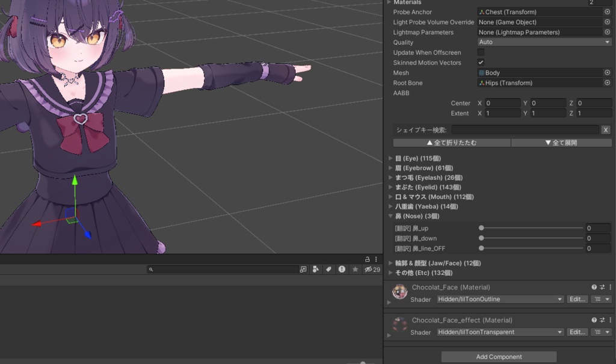Open object picker for Mesh Body field
Screen dimensions: 616x364
coord(607,72)
